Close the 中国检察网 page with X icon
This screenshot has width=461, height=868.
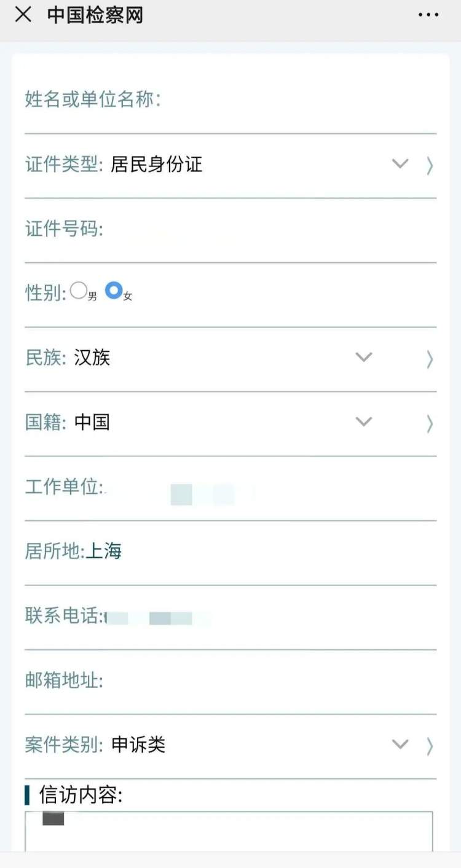point(23,15)
